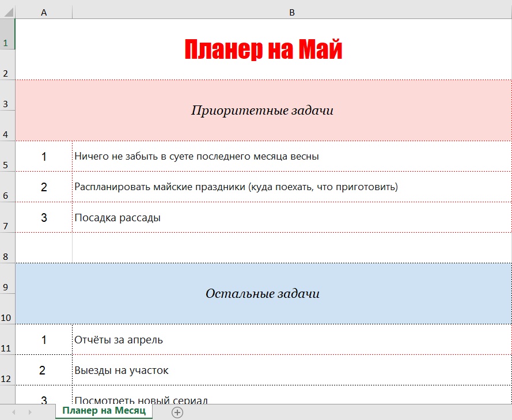Screen dimensions: 512x420
Task: Click the previous sheet navigation arrow
Action: [x=14, y=412]
